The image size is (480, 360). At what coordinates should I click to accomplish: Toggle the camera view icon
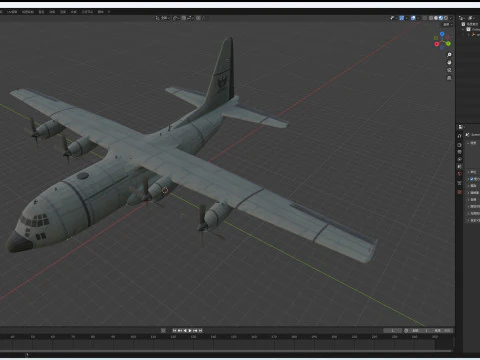point(449,70)
